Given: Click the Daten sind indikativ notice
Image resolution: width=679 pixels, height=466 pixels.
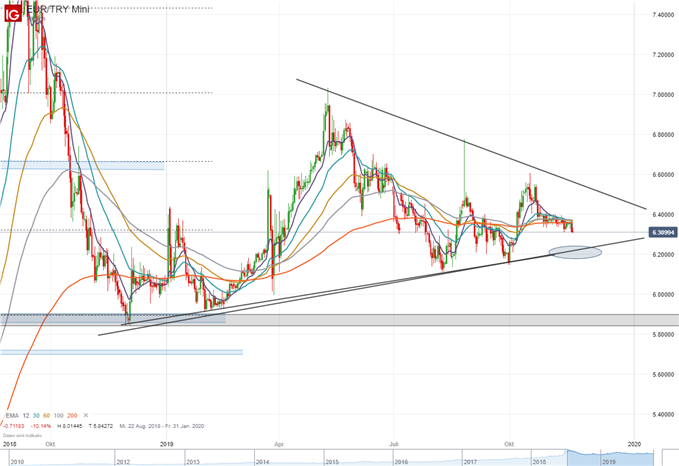Looking at the screenshot, I should (23, 435).
